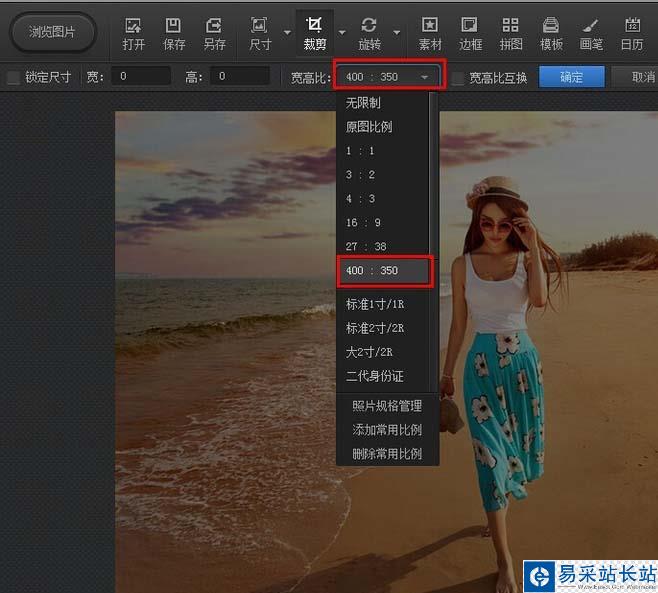Select the 旋转 rotate tool
Image resolution: width=658 pixels, height=593 pixels.
(369, 34)
